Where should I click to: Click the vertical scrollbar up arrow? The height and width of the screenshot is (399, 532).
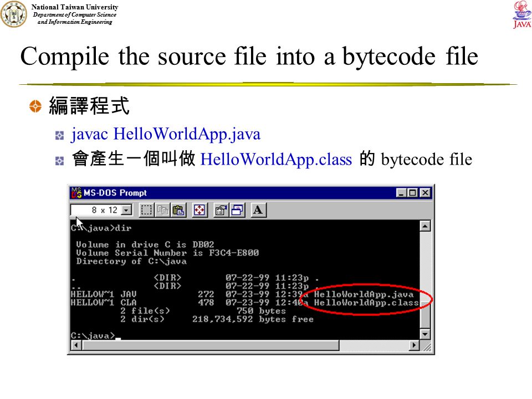tap(425, 226)
